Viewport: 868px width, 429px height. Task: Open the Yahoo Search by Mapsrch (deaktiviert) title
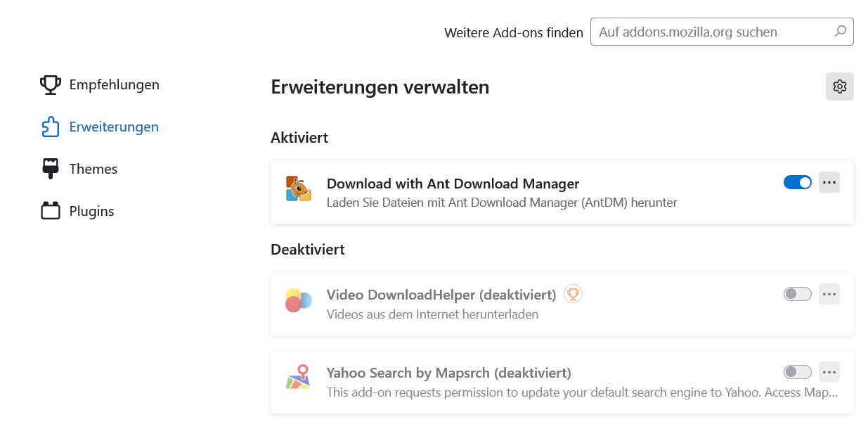point(448,372)
